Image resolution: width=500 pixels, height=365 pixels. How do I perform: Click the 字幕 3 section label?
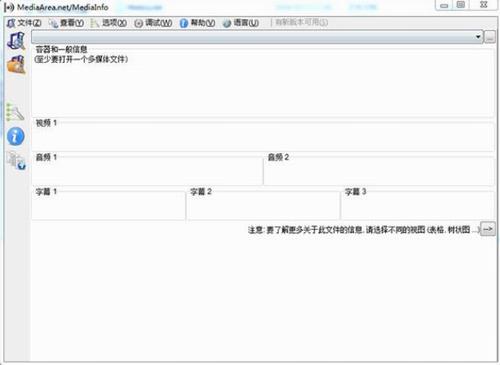[355, 192]
